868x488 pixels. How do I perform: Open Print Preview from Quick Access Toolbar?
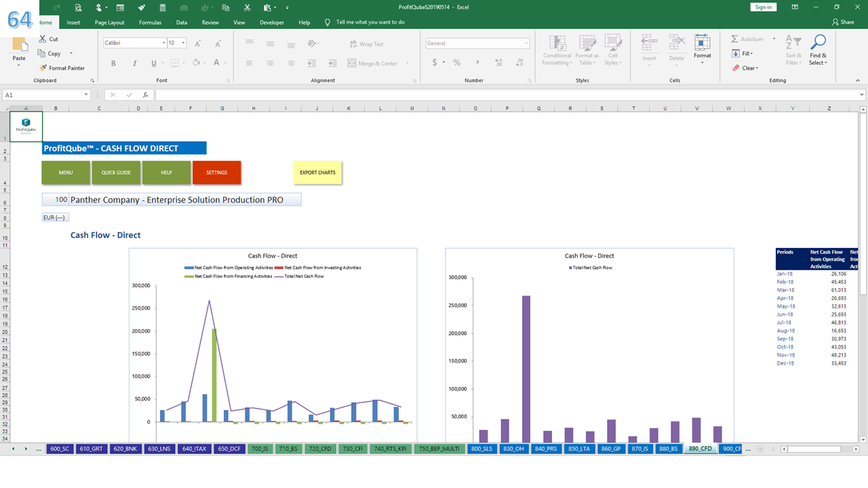79,7
